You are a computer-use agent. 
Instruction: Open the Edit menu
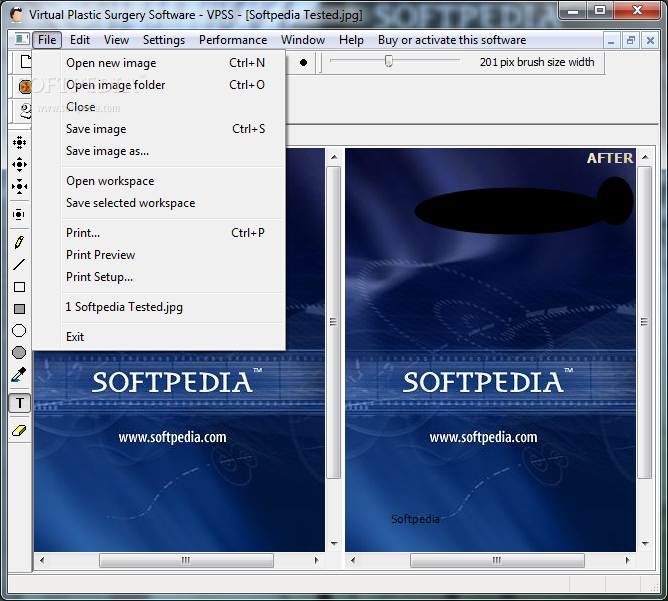coord(80,40)
